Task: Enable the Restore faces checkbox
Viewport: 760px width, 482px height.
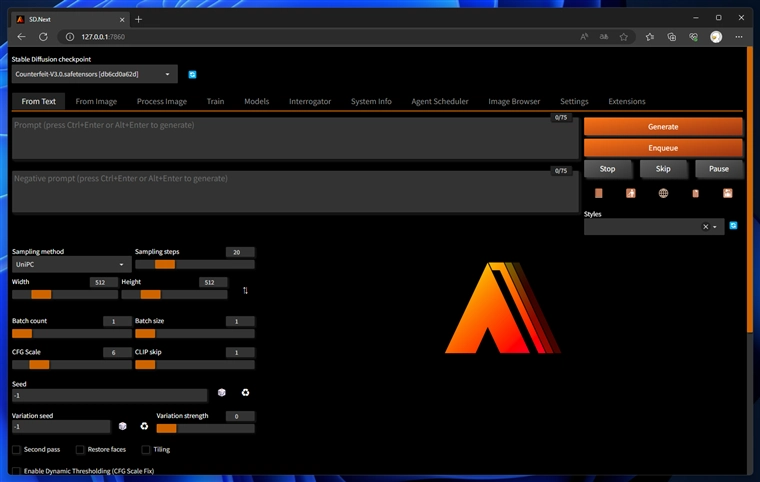Action: 80,450
